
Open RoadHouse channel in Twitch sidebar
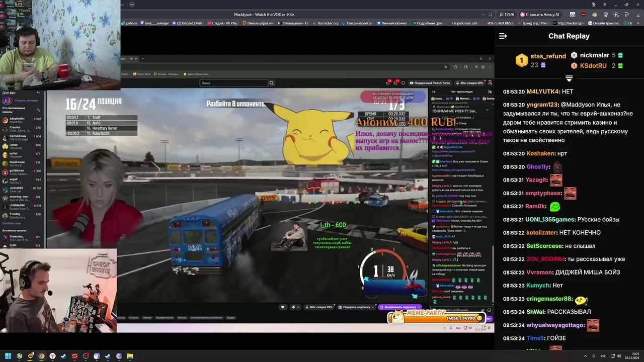click(21, 163)
